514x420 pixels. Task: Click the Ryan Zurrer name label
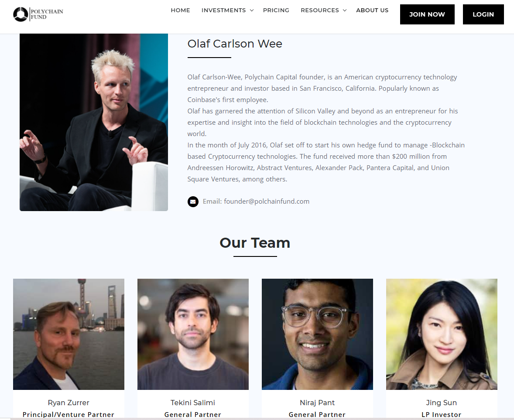(69, 403)
